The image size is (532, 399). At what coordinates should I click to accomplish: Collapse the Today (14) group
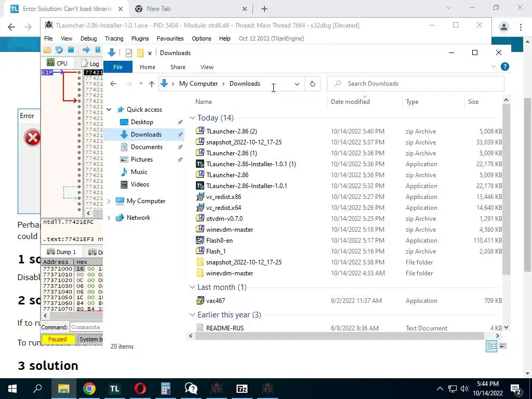pyautogui.click(x=192, y=118)
